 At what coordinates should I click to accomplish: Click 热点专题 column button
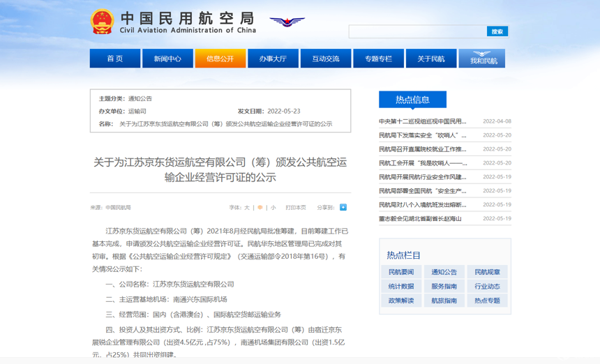[487, 301]
